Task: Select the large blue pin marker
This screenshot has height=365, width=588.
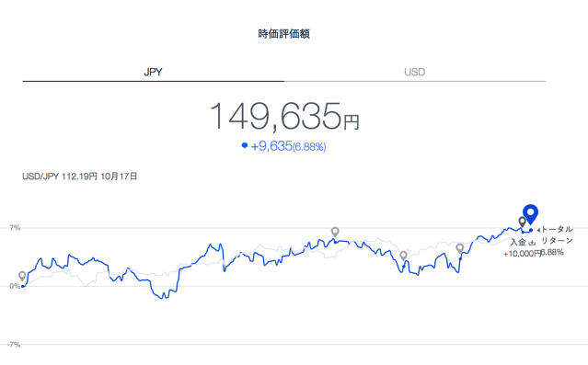Action: [530, 214]
